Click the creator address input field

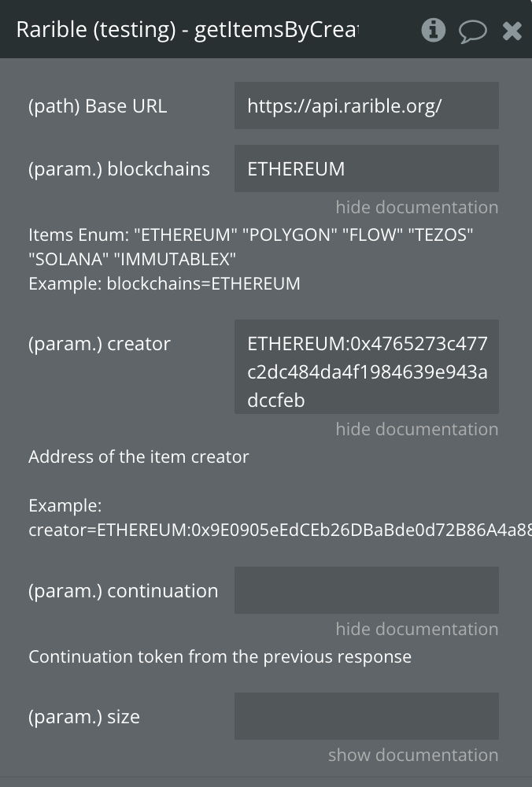pyautogui.click(x=366, y=367)
